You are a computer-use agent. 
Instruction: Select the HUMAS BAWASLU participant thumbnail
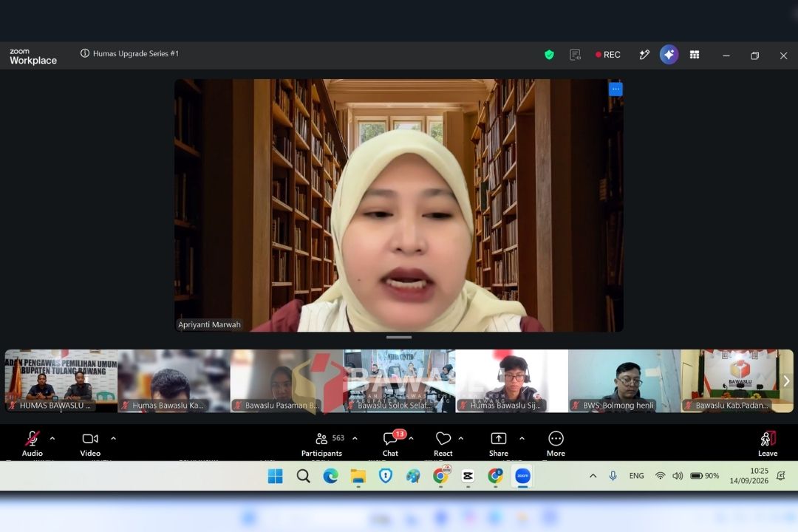point(61,381)
